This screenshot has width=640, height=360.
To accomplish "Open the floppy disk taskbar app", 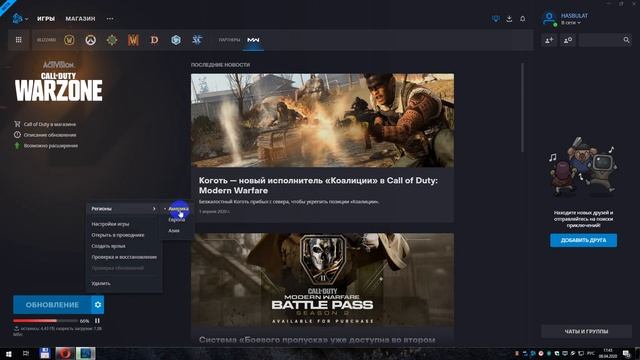I will pyautogui.click(x=45, y=353).
